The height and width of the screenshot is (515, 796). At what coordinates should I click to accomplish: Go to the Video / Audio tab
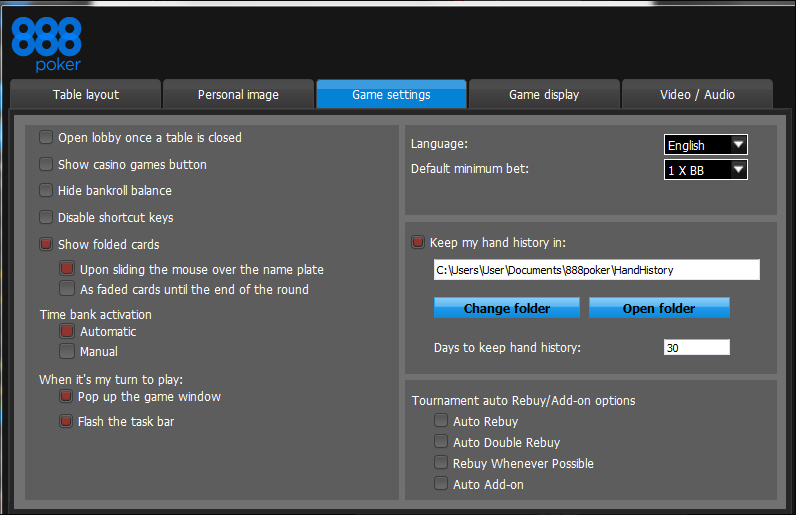[x=697, y=94]
